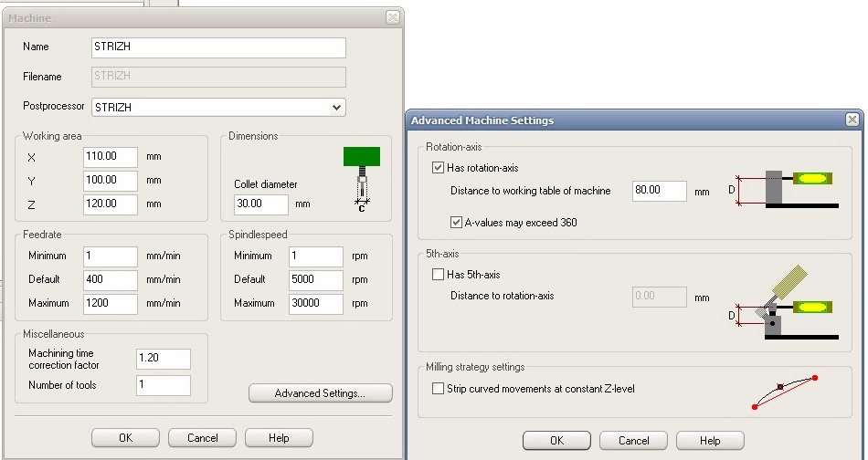Disable A-values may exceed 360
Screen dimensions: 868x460
click(456, 222)
